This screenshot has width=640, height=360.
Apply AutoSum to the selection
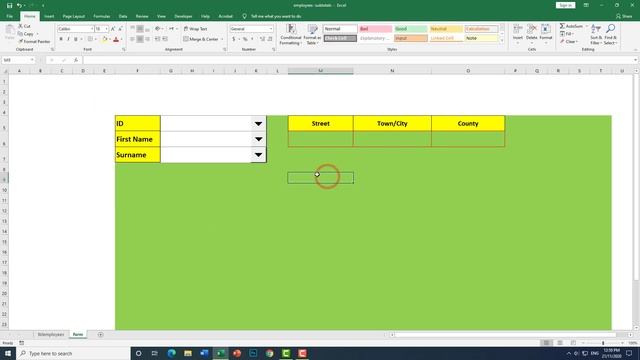571,26
